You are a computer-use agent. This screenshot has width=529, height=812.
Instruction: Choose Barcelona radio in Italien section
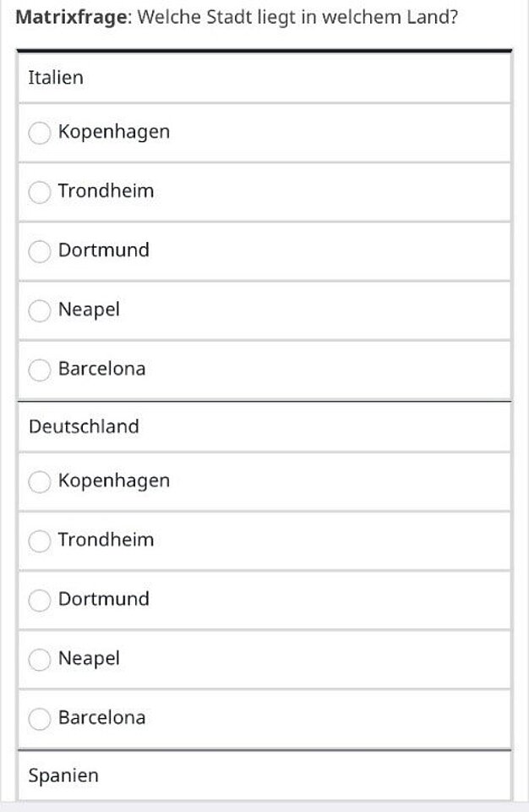(40, 370)
